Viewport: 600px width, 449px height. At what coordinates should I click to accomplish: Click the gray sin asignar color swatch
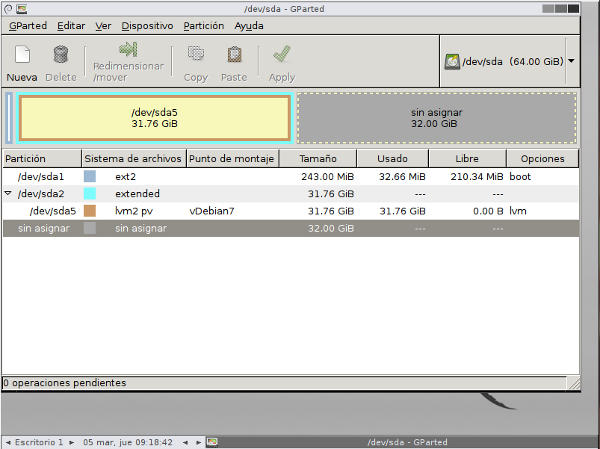click(90, 228)
